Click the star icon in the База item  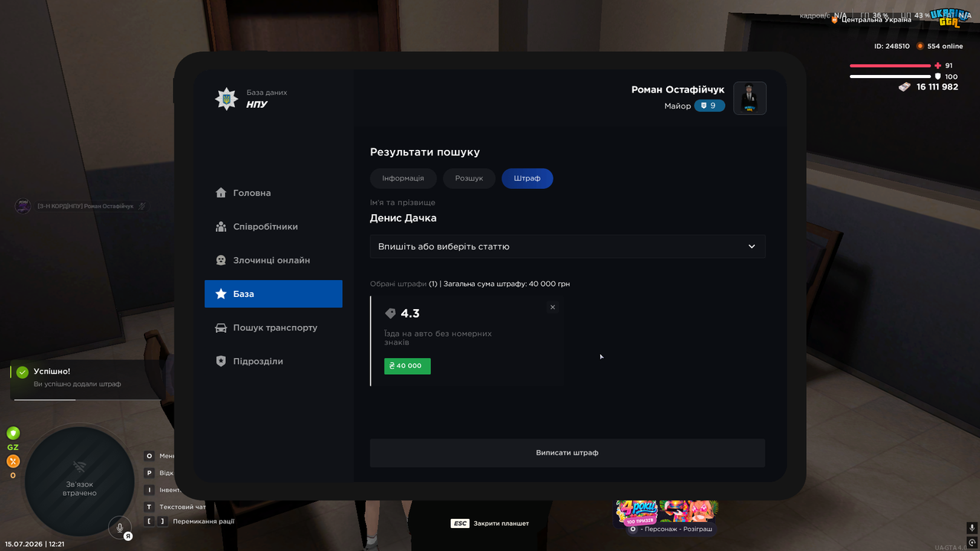tap(220, 294)
